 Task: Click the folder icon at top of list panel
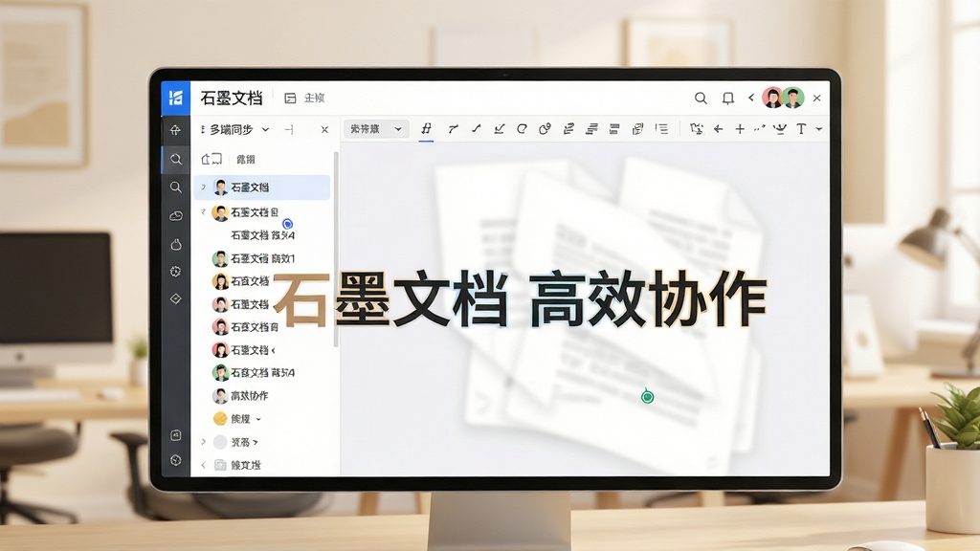point(212,159)
